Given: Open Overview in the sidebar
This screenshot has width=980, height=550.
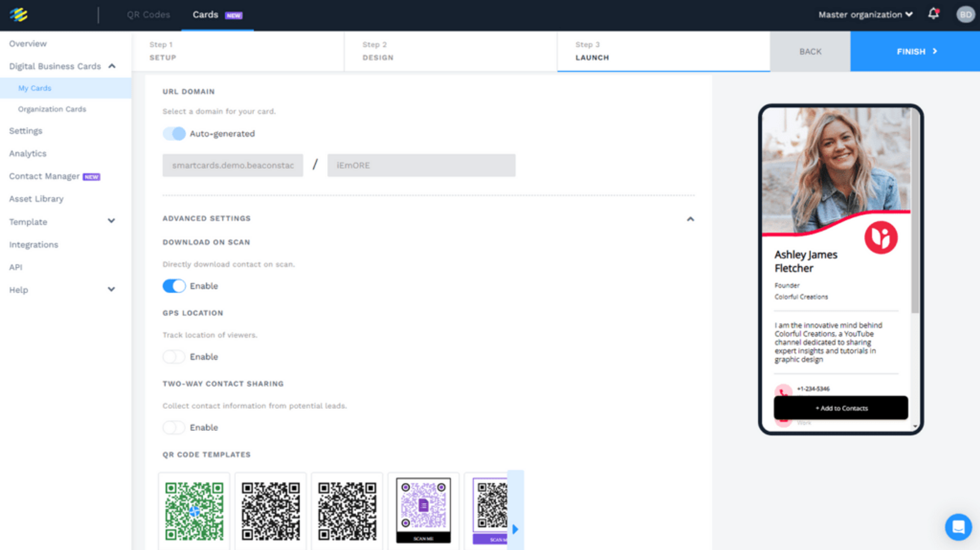Looking at the screenshot, I should (x=28, y=44).
